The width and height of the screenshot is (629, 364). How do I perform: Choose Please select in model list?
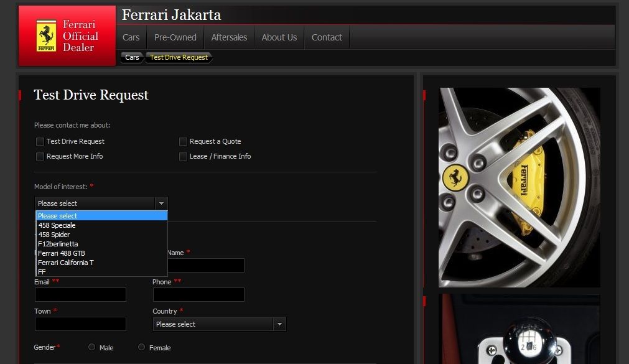tap(101, 216)
